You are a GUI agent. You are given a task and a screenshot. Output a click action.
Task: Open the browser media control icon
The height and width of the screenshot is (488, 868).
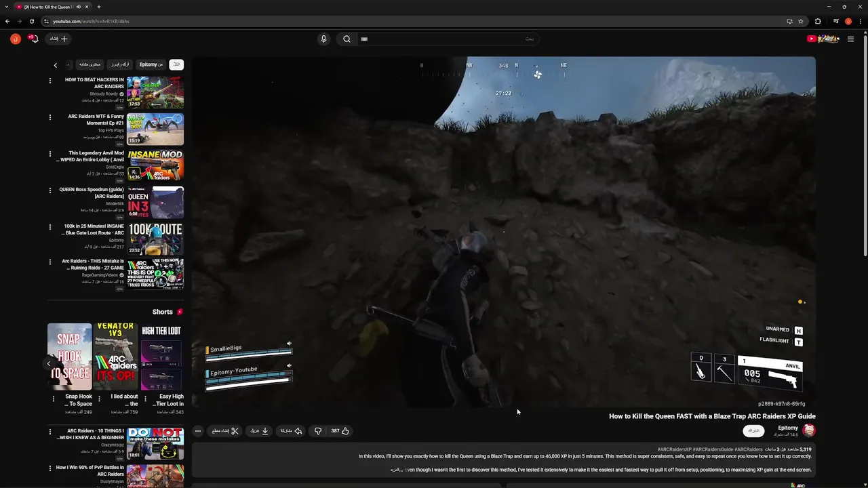[836, 21]
